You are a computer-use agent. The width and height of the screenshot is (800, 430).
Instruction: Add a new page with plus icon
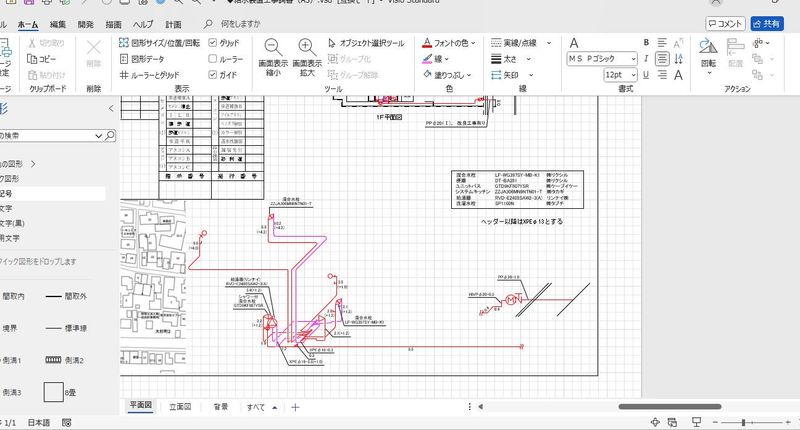coord(295,407)
